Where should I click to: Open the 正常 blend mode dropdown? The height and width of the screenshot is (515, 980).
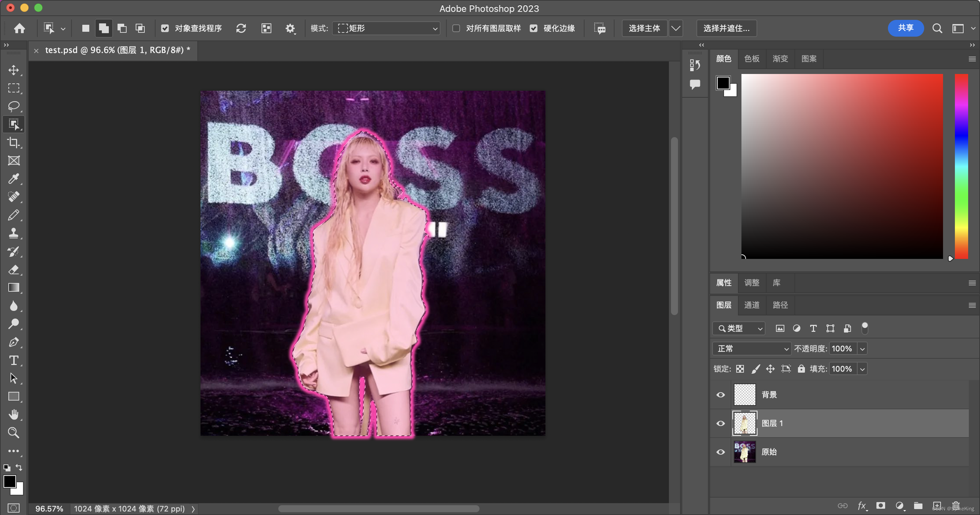(x=751, y=349)
